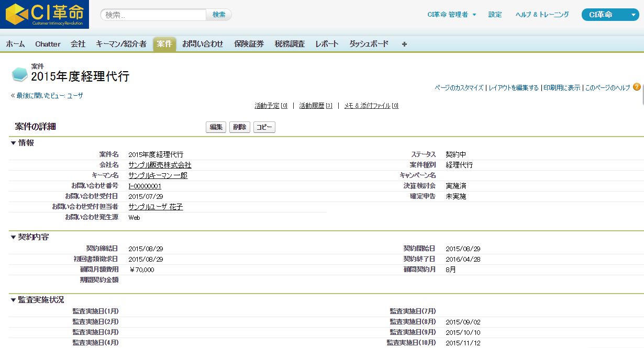Open the レポート tab
Image resolution: width=644 pixels, height=348 pixels.
[327, 44]
